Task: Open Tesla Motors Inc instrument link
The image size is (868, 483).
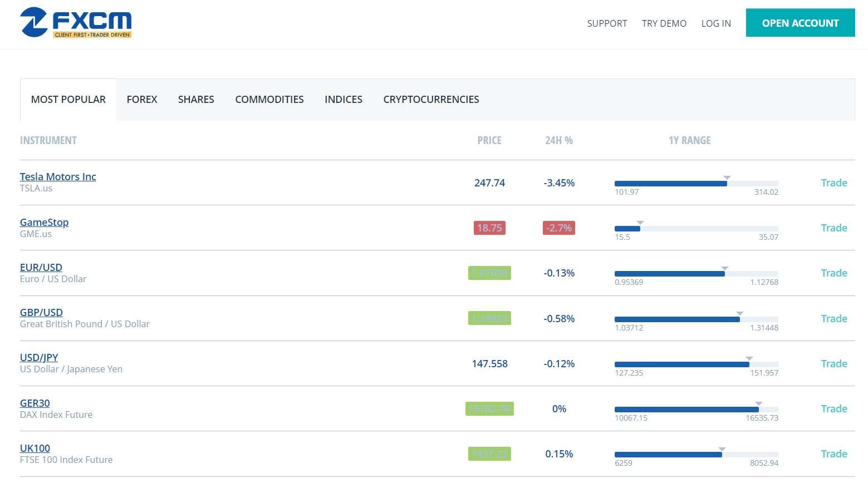Action: [58, 176]
